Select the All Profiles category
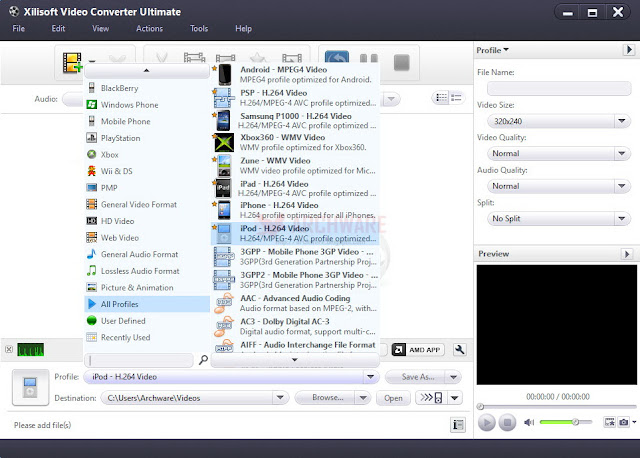 147,304
